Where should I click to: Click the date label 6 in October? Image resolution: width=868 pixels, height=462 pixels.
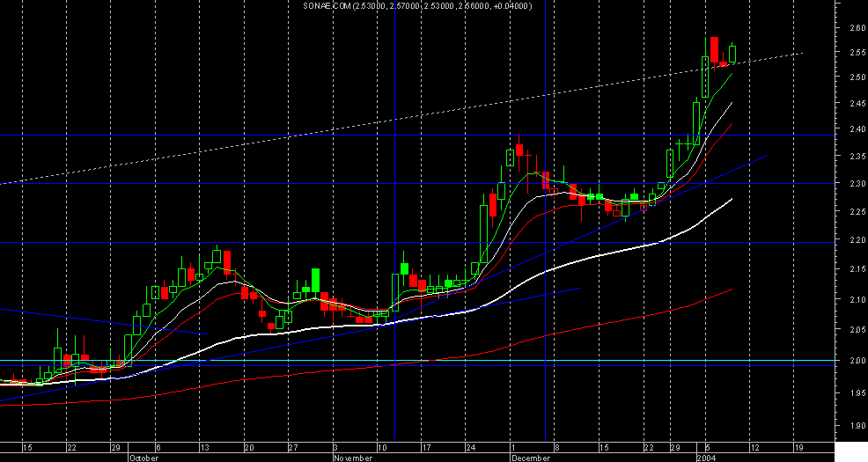(158, 448)
